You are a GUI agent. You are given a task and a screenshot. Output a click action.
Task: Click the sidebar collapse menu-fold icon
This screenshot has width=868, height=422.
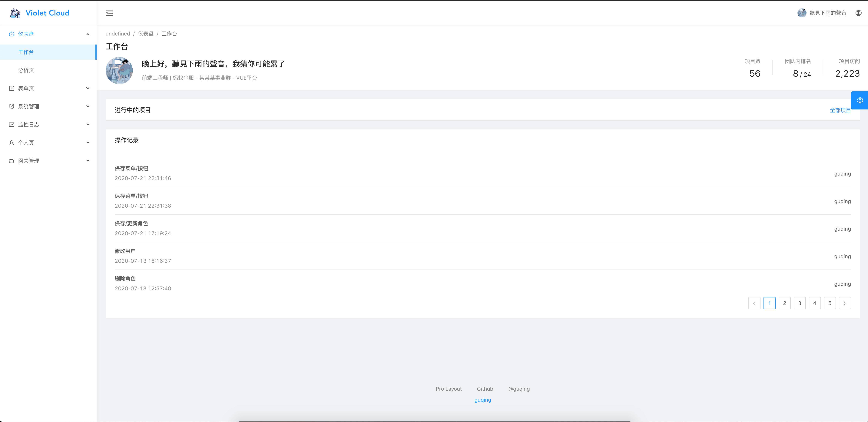[x=109, y=13]
